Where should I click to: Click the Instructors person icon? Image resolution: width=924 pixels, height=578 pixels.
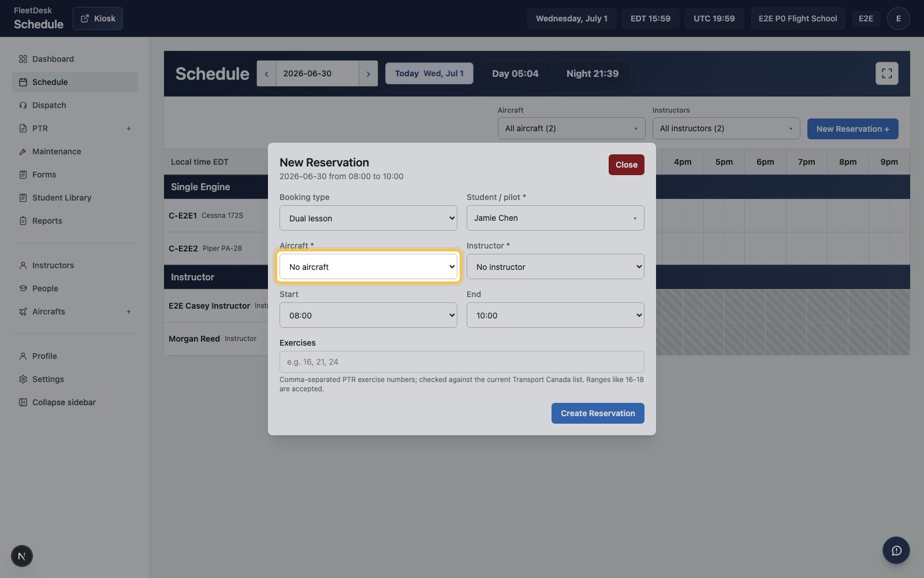click(23, 265)
